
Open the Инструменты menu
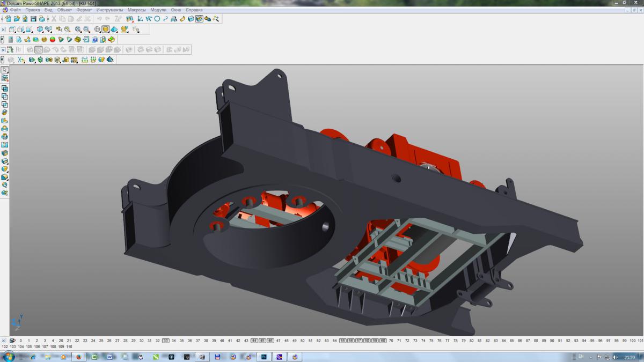109,10
